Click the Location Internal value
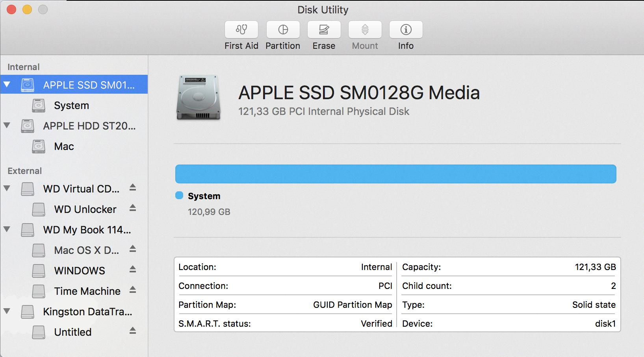Screen dimensions: 644x357 click(x=377, y=267)
